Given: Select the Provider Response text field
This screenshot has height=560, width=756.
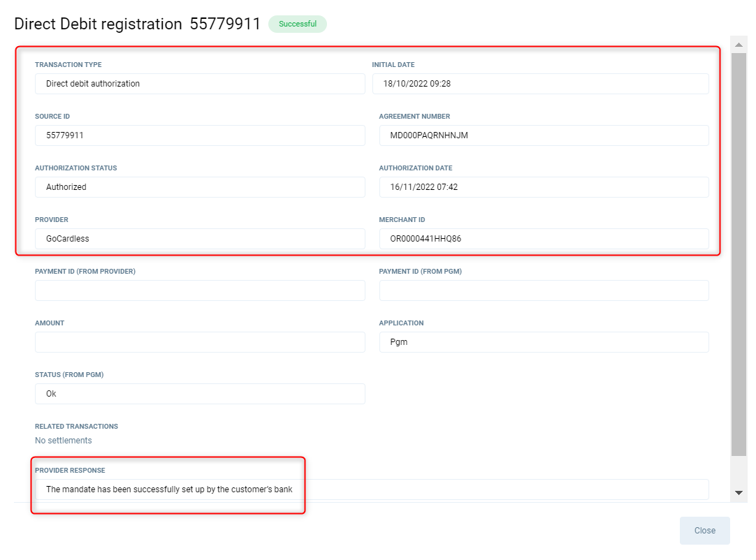Looking at the screenshot, I should pyautogui.click(x=372, y=489).
